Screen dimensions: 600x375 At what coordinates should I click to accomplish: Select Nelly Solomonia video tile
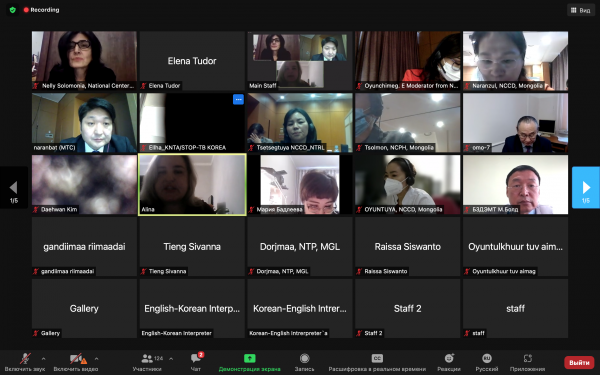pyautogui.click(x=84, y=60)
